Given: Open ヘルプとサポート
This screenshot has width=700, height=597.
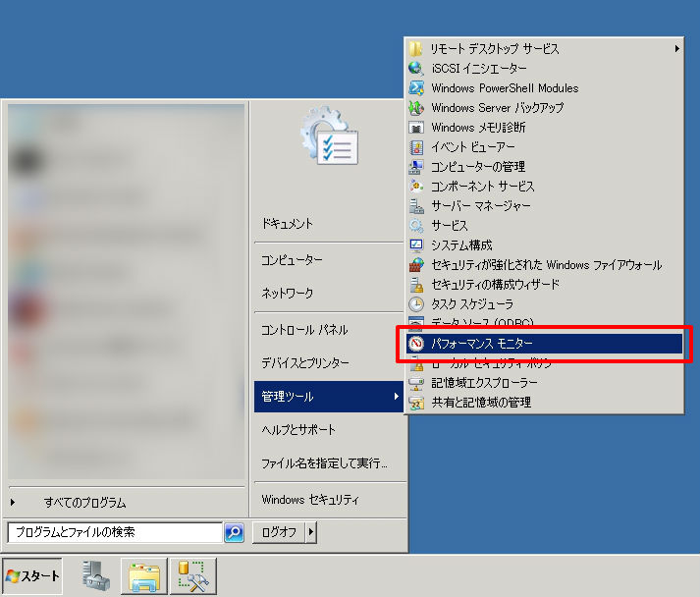Looking at the screenshot, I should pos(329,430).
